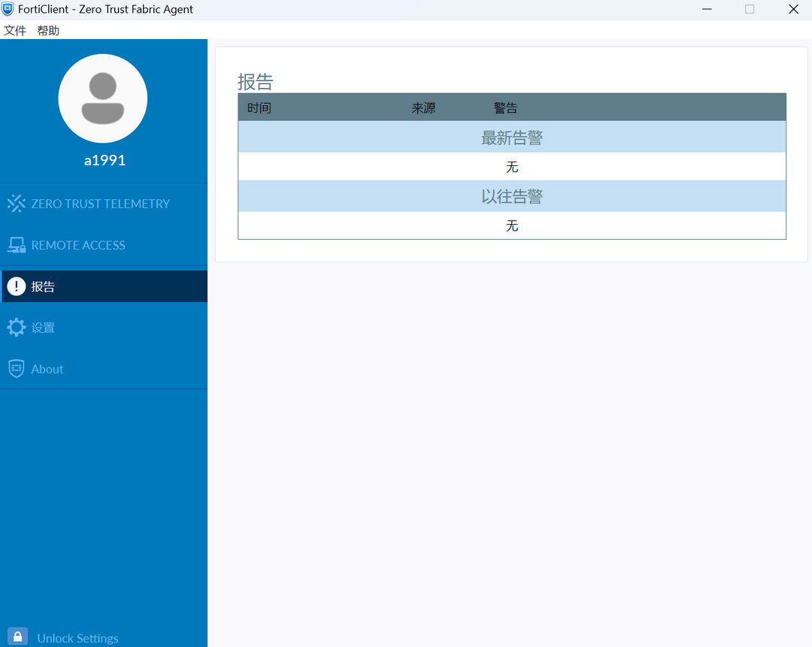Open the 文件 menu

(15, 30)
